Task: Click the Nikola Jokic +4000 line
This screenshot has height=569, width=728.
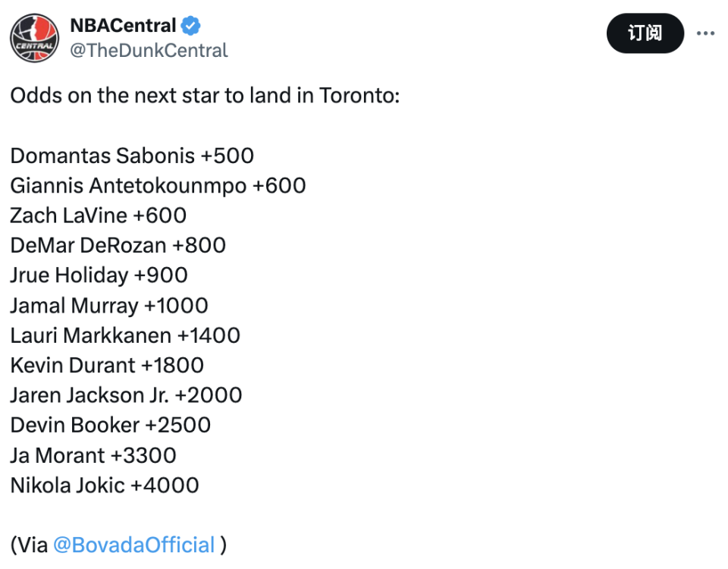Action: [105, 485]
